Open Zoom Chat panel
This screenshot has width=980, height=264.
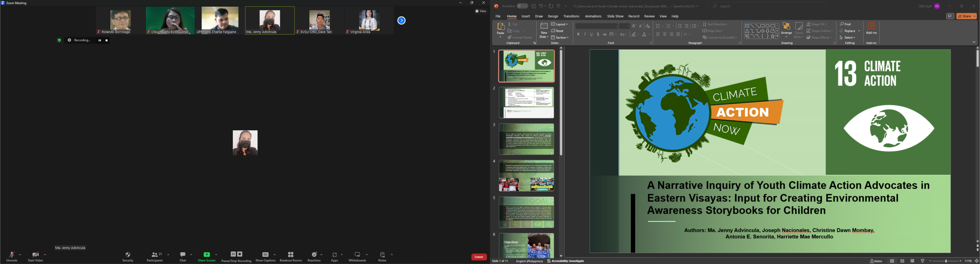tap(183, 257)
